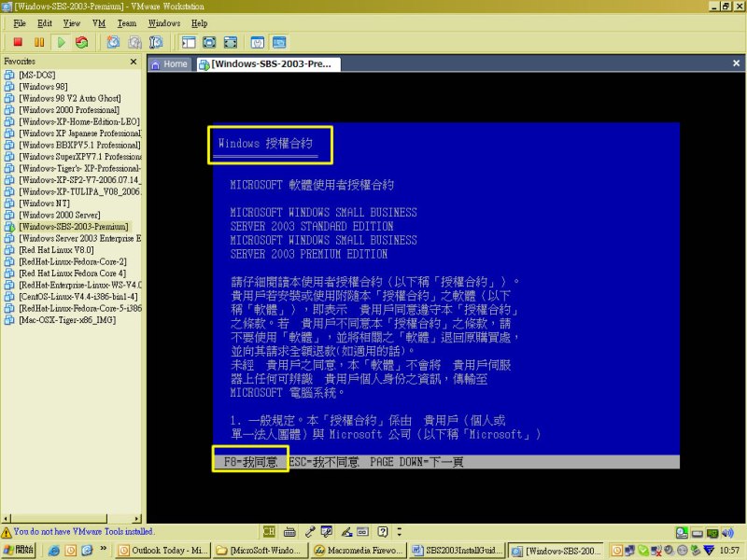Click the [Windows-Tiger's- XP-Professional VM icon
The width and height of the screenshot is (747, 560).
(x=9, y=169)
